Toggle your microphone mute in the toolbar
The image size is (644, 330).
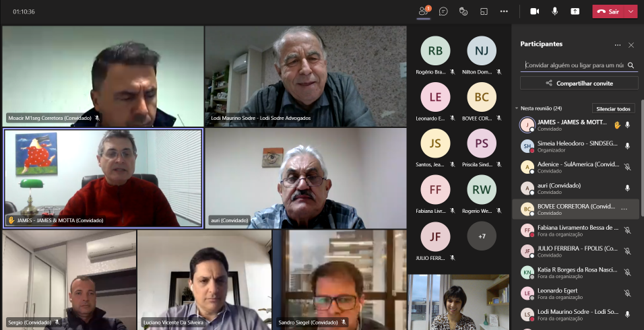555,11
